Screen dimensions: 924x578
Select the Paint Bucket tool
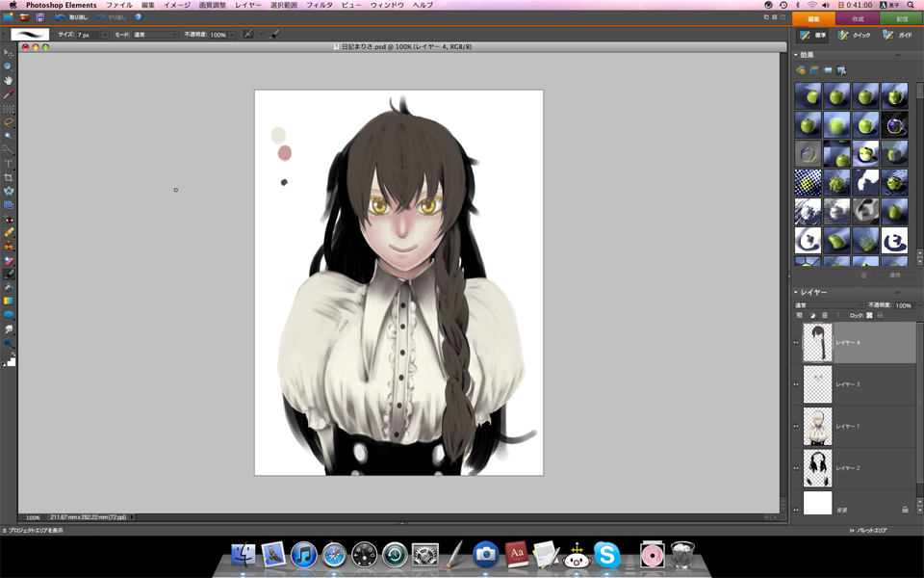pos(9,288)
